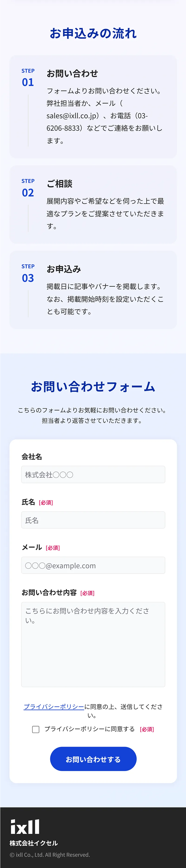Focus the 会社名 input field
Screen dimensions: 186x868
click(x=93, y=474)
